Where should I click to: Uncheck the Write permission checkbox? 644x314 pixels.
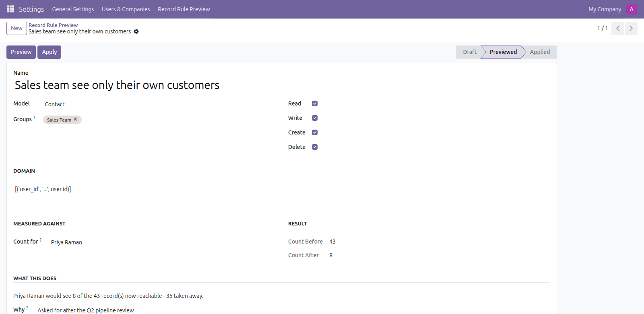(315, 118)
